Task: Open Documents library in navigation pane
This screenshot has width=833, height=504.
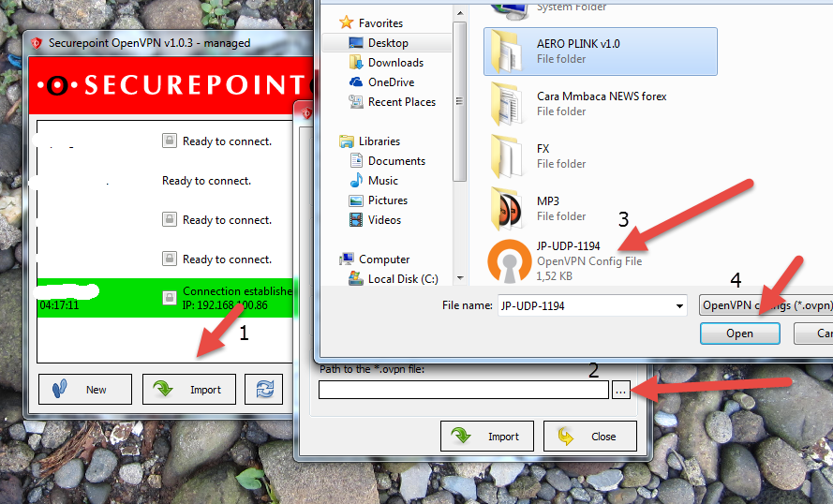Action: (x=387, y=161)
